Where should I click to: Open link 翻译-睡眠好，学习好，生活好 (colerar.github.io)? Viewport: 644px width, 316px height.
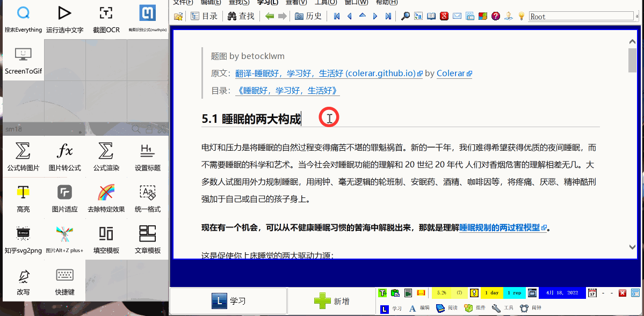[x=329, y=74]
